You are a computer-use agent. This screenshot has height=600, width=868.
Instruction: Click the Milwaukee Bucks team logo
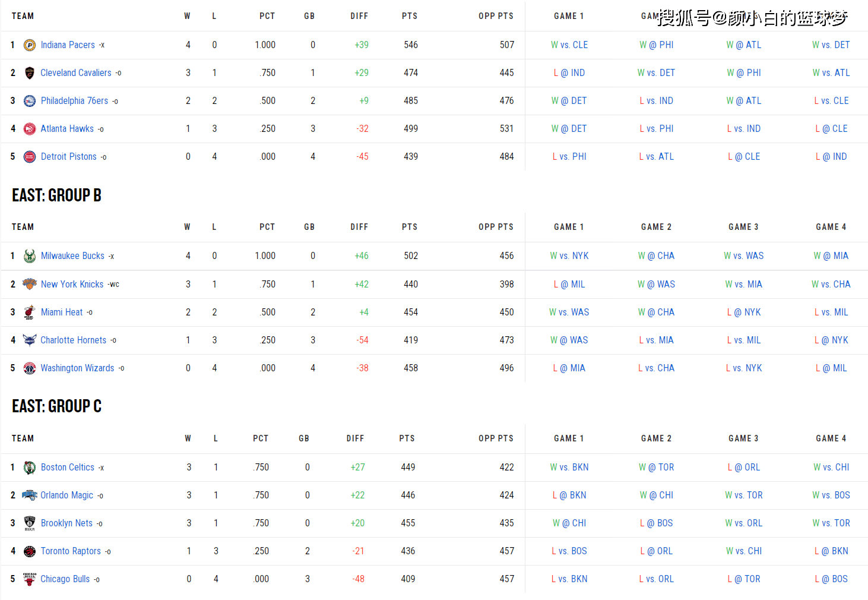click(30, 256)
